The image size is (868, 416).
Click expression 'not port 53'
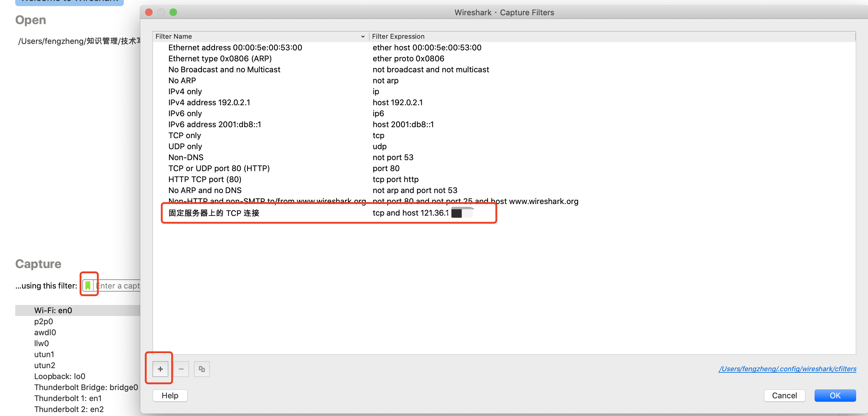click(393, 157)
